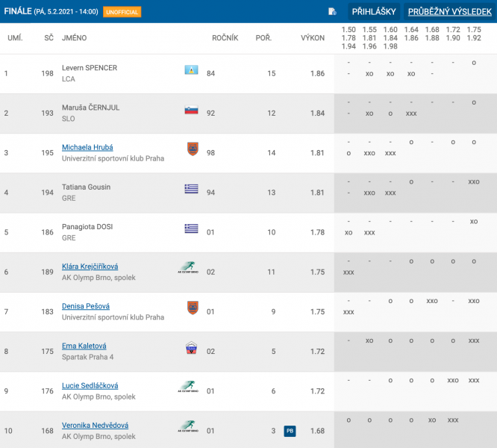Click the document export icon in header
Viewport: 497px width, 448px height.
pos(332,12)
